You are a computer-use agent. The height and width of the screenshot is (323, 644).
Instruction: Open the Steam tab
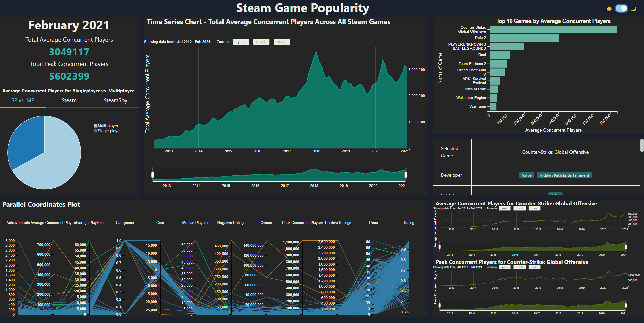pos(69,100)
